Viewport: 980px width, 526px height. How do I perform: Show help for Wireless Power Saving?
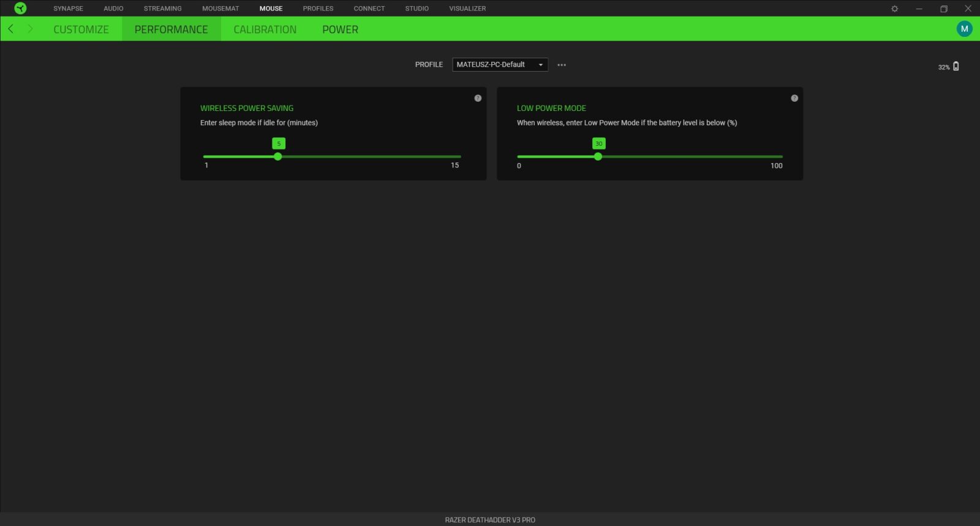click(x=478, y=98)
